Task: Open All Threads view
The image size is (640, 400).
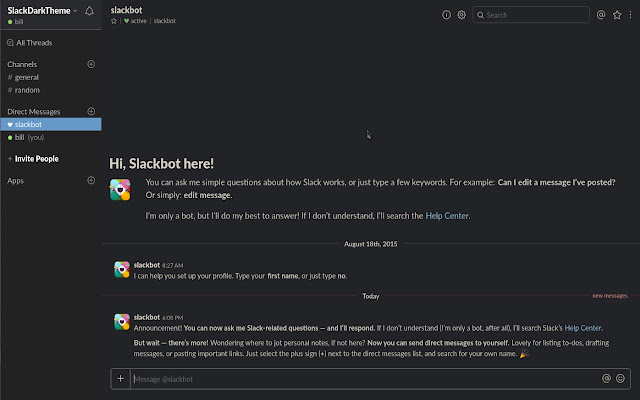Action: (x=32, y=43)
